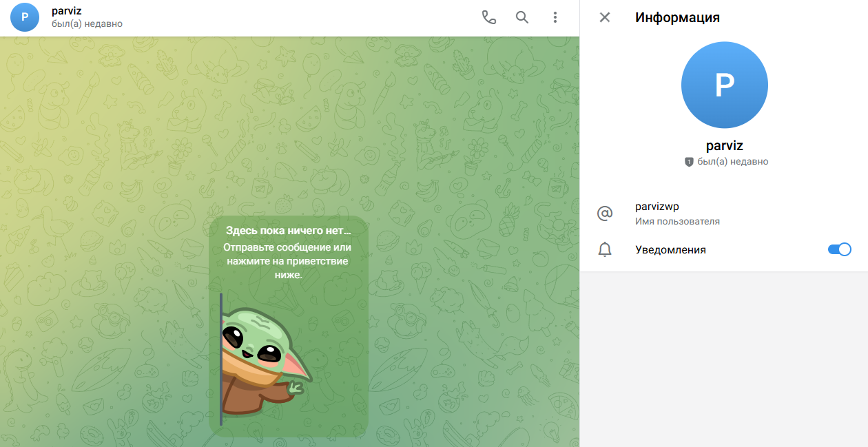
Task: Close the Информация panel
Action: click(605, 17)
